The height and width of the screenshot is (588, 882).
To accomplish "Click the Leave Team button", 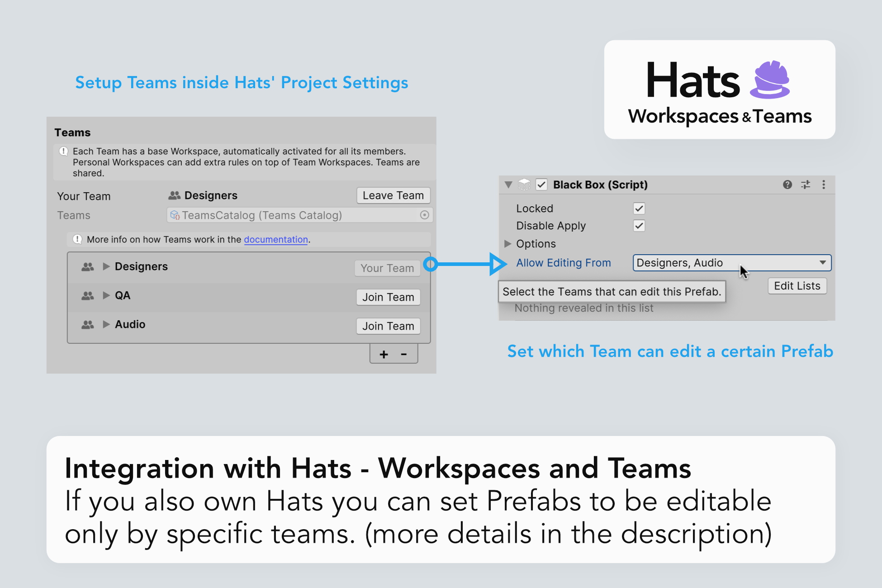I will 393,195.
